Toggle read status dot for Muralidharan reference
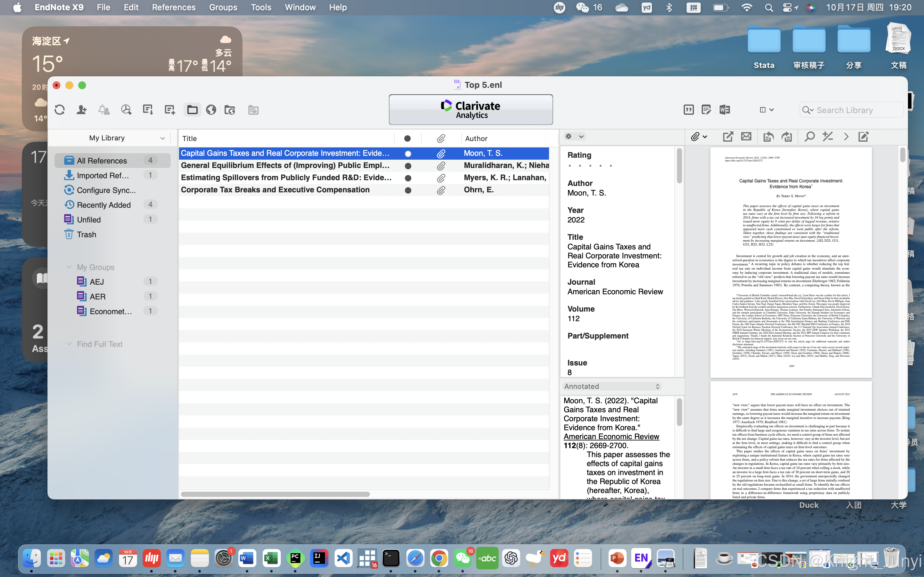Screen dimensions: 924x577 408,166
